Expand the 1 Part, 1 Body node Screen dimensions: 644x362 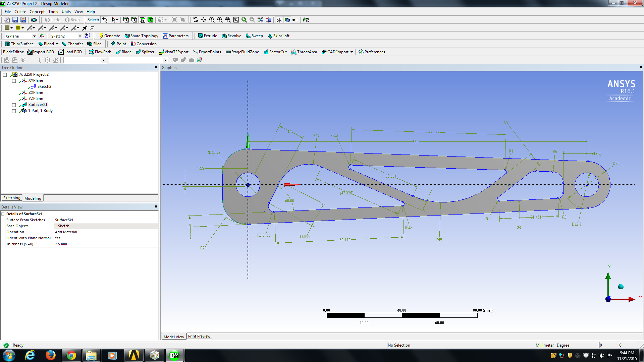coord(14,111)
